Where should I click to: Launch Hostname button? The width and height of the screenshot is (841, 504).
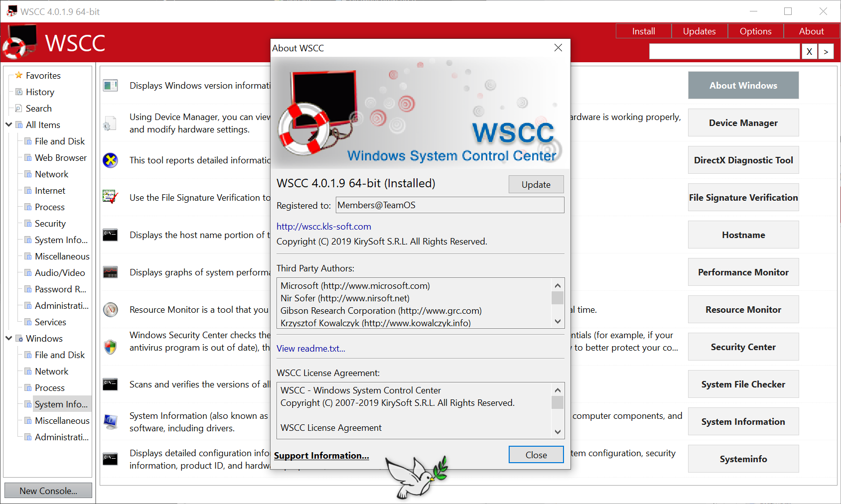[743, 235]
